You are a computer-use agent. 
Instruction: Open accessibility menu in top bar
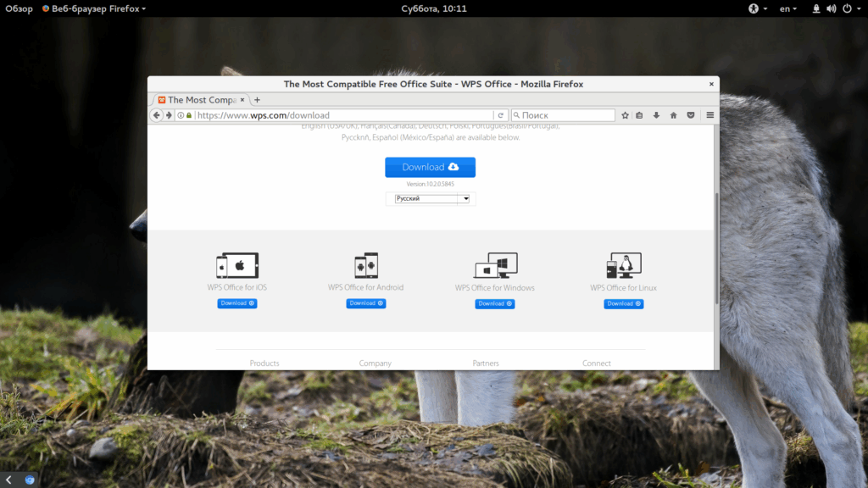tap(757, 8)
